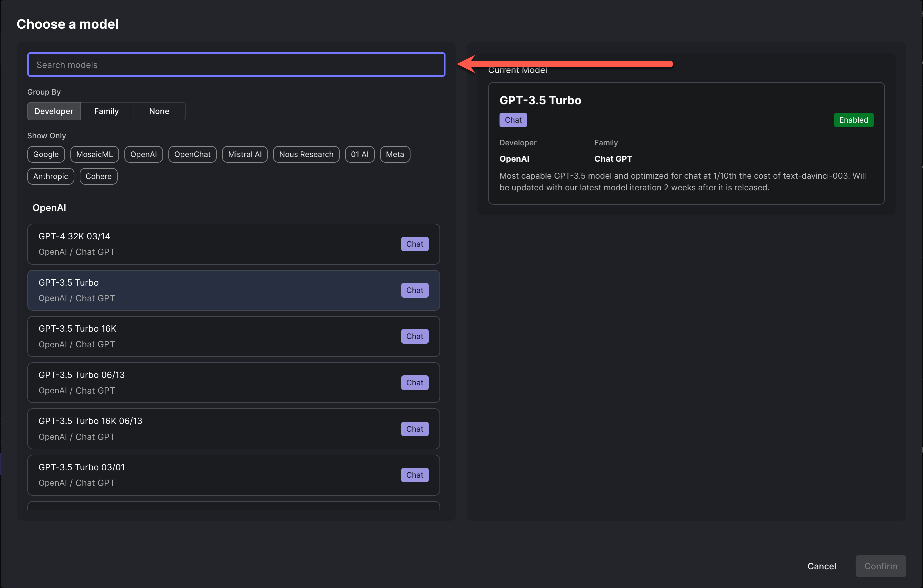Choose the GPT-3.5 Turbo 03/01 model
This screenshot has height=588, width=923.
pyautogui.click(x=233, y=475)
